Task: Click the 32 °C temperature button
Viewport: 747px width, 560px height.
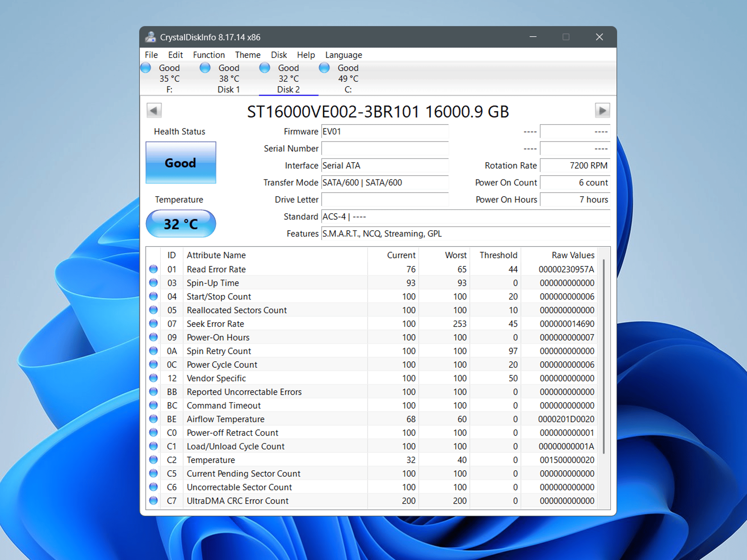Action: pyautogui.click(x=181, y=223)
